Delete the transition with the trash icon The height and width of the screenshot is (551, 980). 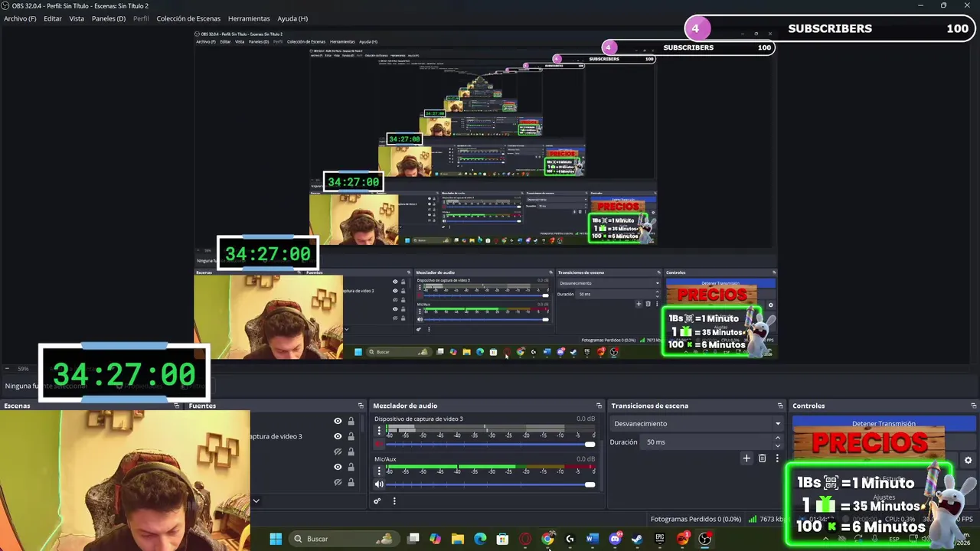[762, 458]
